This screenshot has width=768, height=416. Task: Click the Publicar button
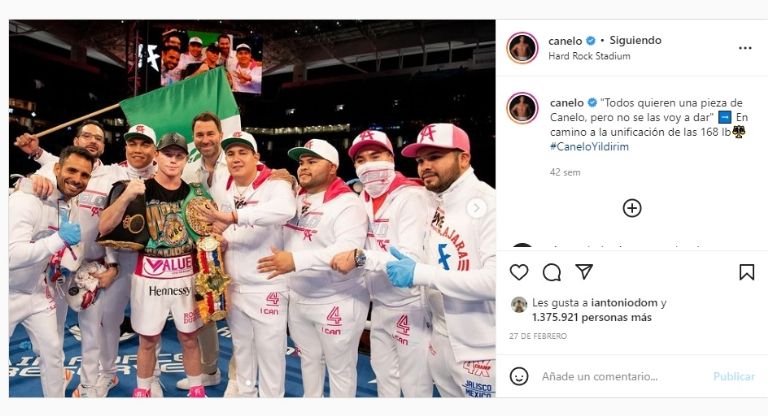(734, 376)
